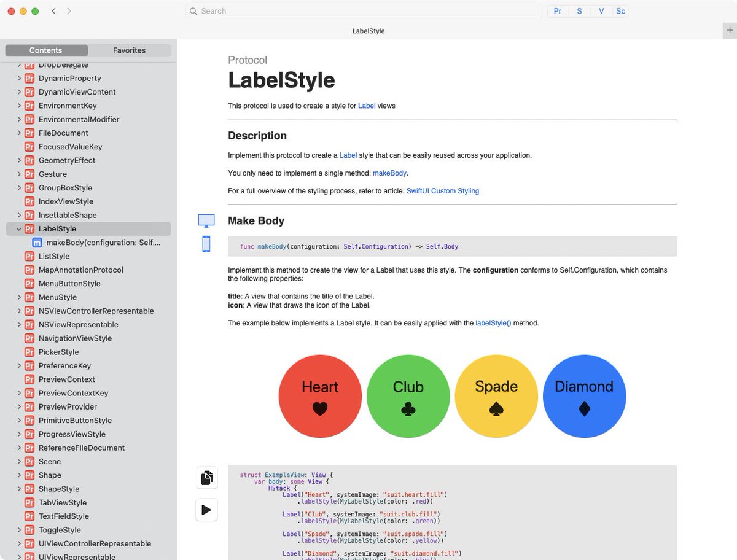The width and height of the screenshot is (737, 560).
Task: Click the Pr icon beside IndexViewStyle
Action: 29,201
